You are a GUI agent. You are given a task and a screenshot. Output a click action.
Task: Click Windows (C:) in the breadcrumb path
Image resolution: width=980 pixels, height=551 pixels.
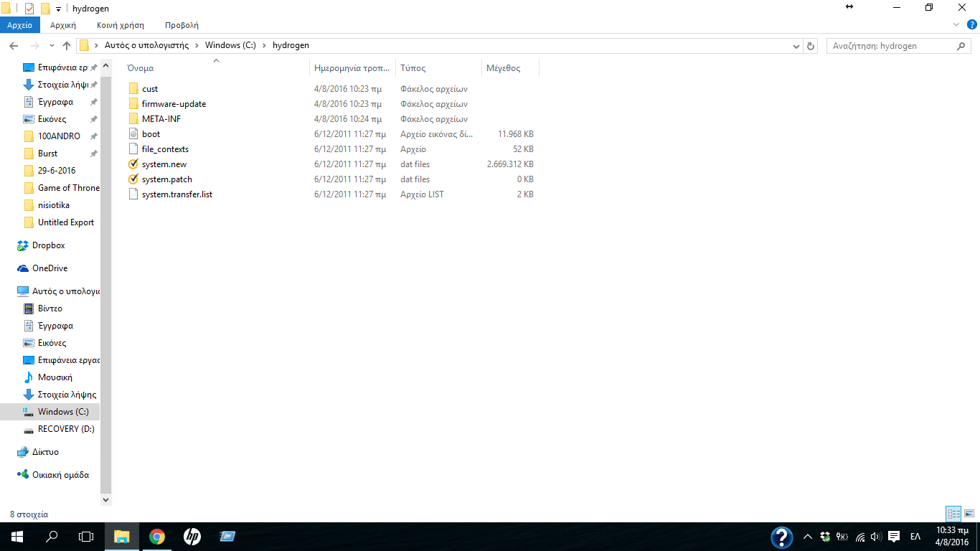(x=230, y=45)
